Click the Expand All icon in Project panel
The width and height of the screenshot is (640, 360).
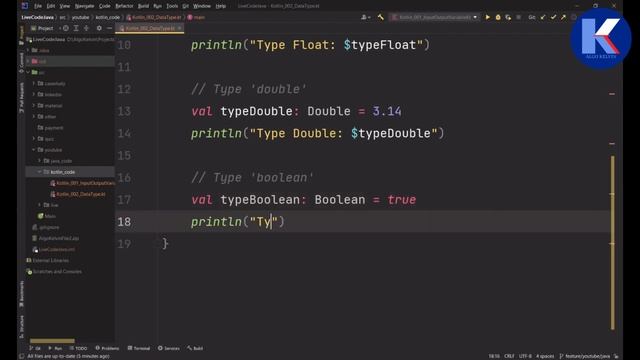tap(76, 28)
